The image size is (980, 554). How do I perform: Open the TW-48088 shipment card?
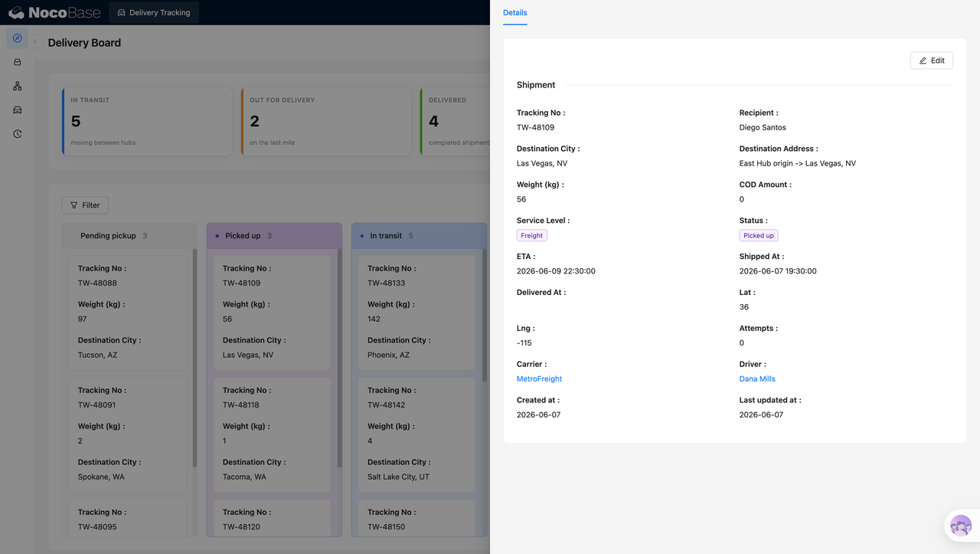[x=127, y=313]
